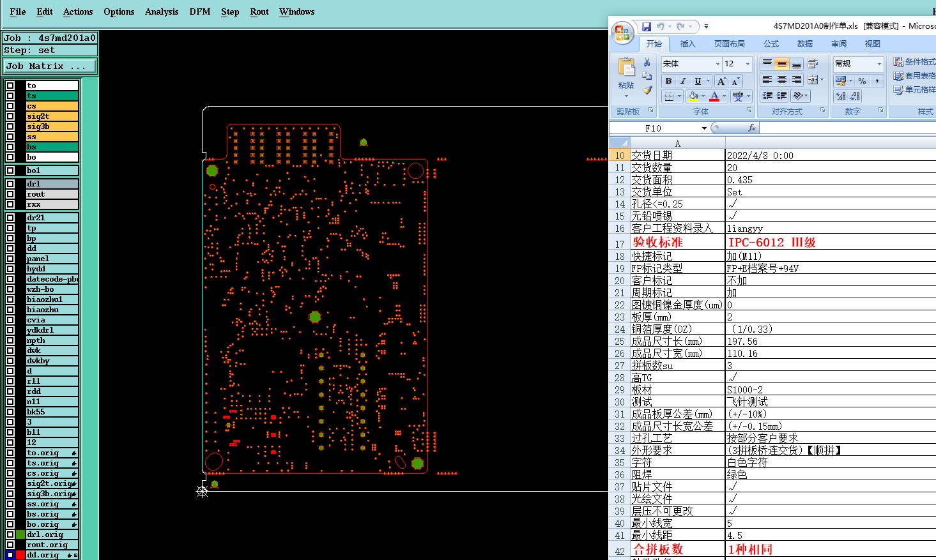This screenshot has height=560, width=936.
Task: Toggle Underline formatting in Excel
Action: pyautogui.click(x=698, y=81)
